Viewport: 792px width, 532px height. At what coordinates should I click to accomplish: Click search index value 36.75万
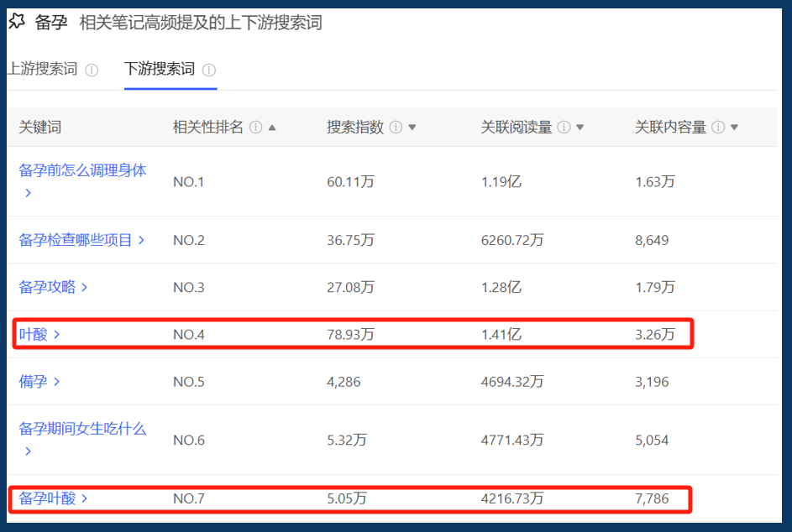click(350, 240)
